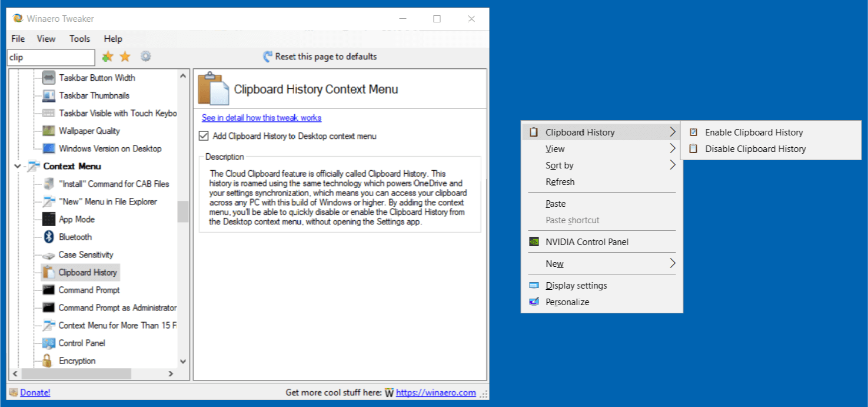868x407 pixels.
Task: Toggle Add Clipboard History to Desktop context menu
Action: (x=204, y=136)
